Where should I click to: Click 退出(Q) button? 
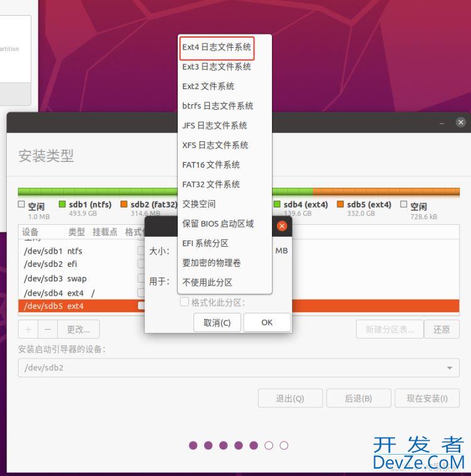tap(290, 398)
